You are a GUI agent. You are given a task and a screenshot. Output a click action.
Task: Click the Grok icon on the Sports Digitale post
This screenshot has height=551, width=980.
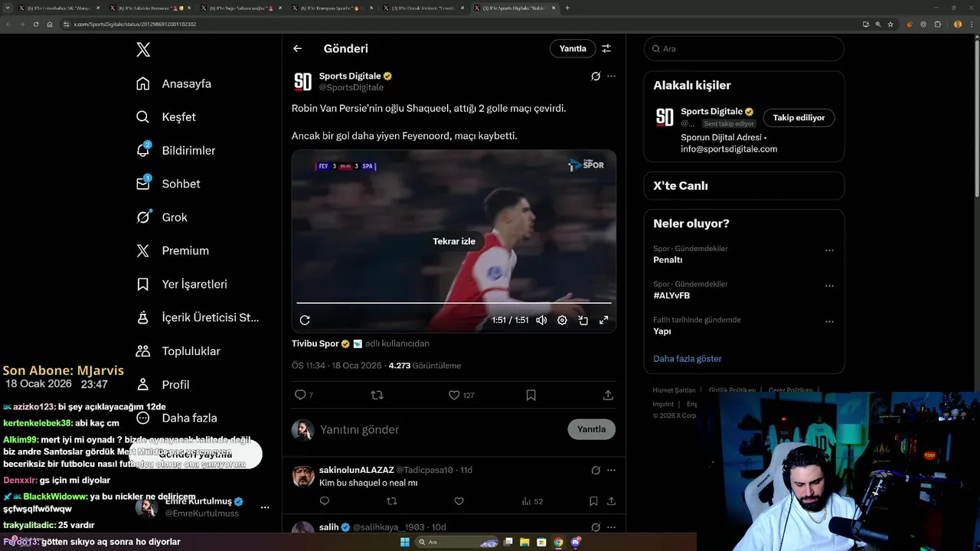click(596, 77)
